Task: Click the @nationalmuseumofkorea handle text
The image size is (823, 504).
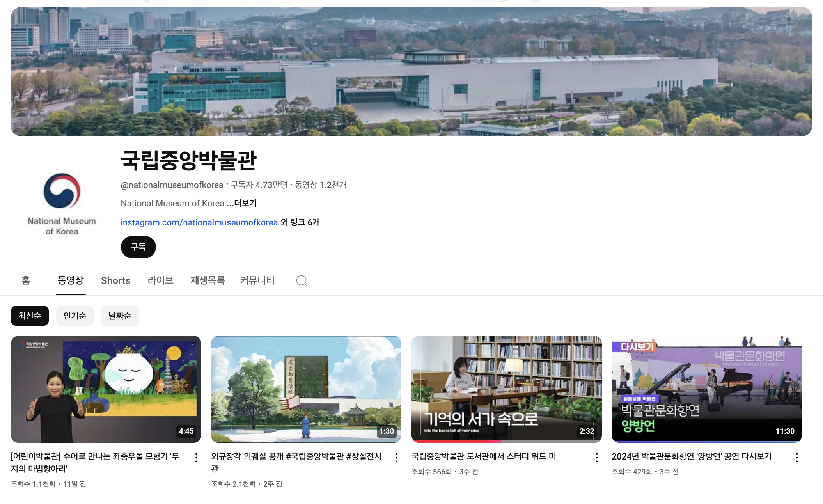Action: (x=172, y=185)
